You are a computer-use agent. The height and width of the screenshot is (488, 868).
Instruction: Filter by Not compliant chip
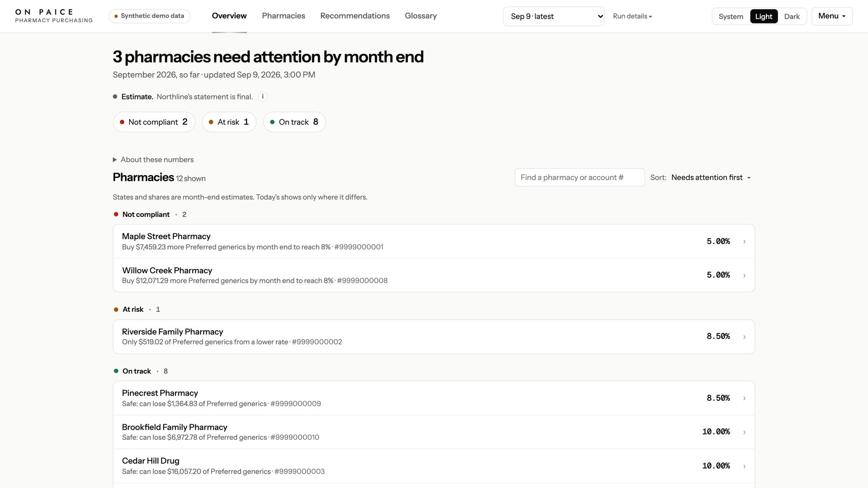154,122
